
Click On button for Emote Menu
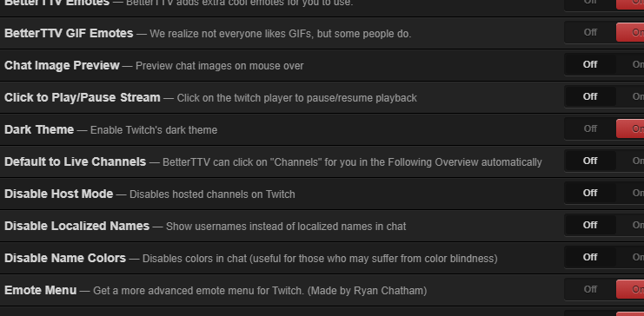pyautogui.click(x=630, y=289)
